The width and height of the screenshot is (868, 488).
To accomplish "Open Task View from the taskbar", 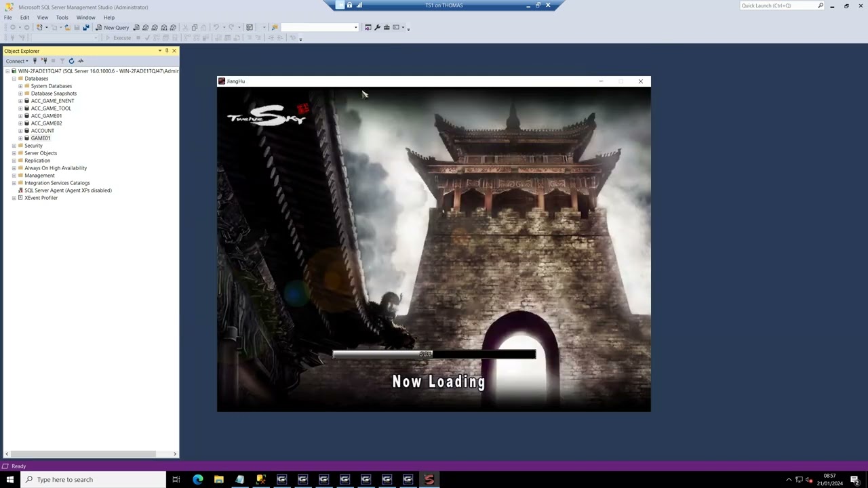I will coord(176,479).
